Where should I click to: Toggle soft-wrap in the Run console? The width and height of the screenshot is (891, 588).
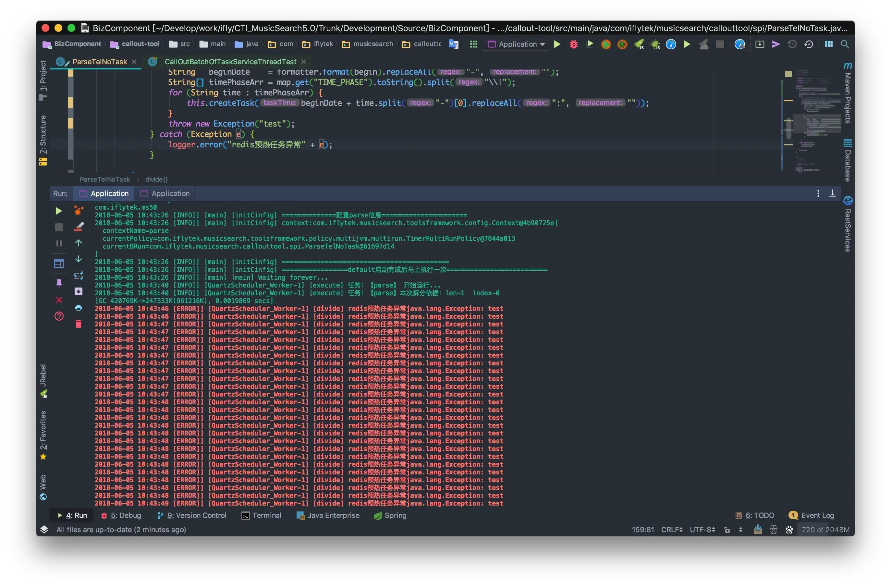point(79,275)
